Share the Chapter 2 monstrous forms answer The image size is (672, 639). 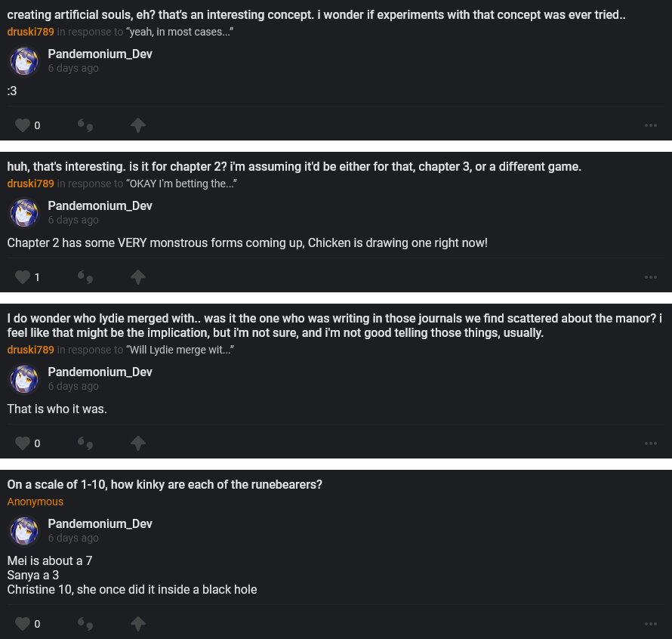click(x=137, y=277)
